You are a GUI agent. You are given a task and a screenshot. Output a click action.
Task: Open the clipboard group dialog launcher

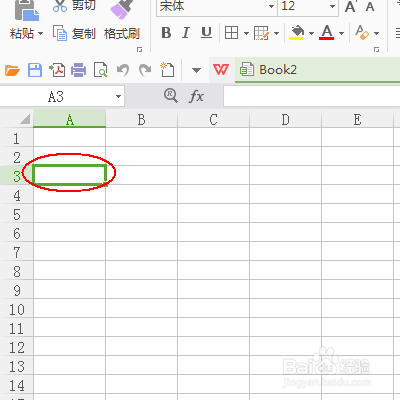pyautogui.click(x=139, y=50)
